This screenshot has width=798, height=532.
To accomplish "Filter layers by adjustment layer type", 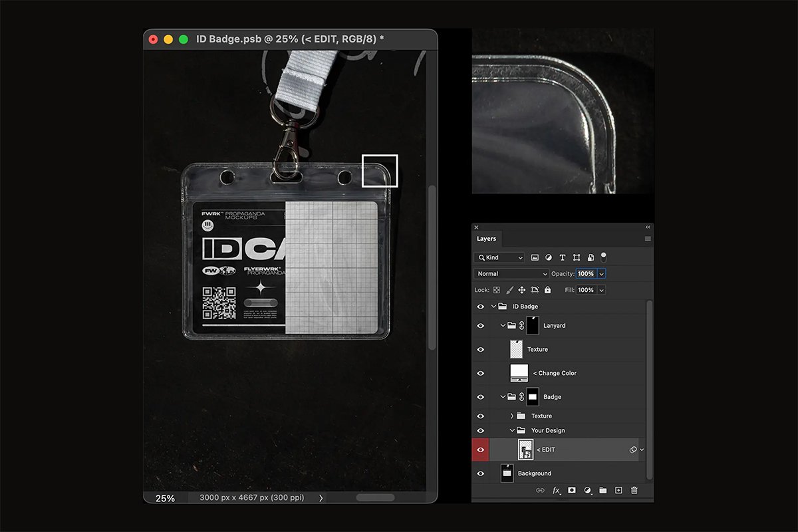I will point(549,257).
